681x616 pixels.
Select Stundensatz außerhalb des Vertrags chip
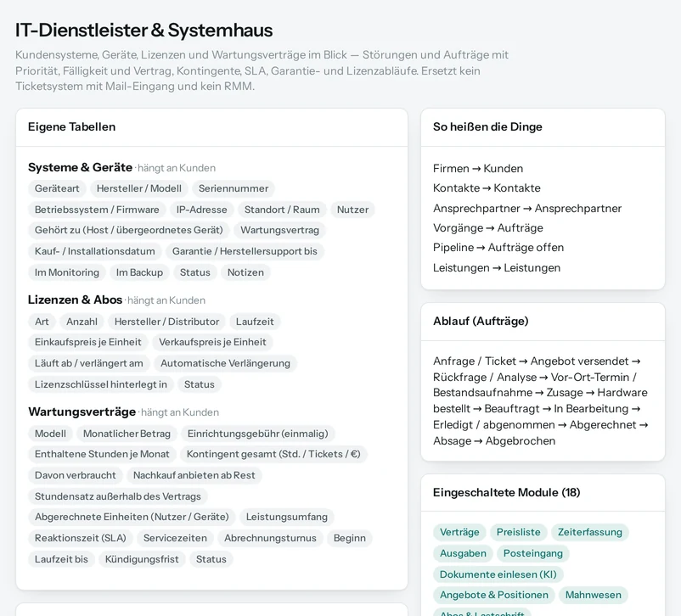point(118,496)
